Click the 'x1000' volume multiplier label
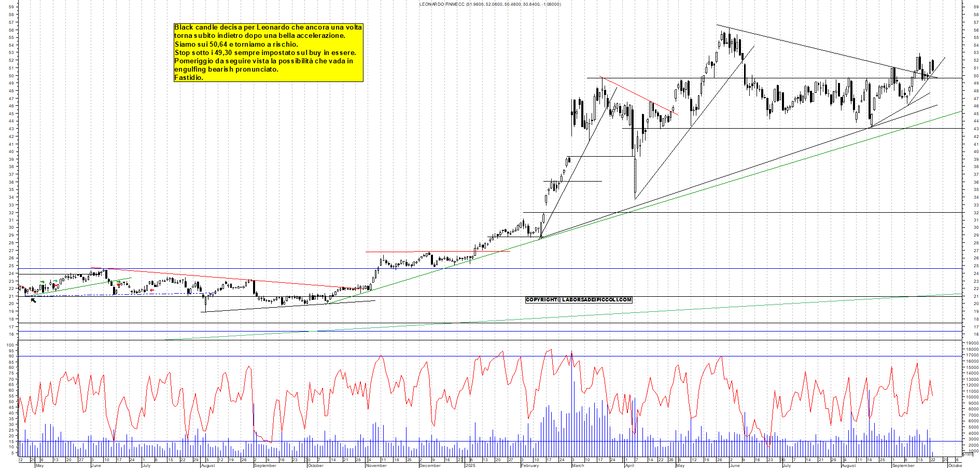The image size is (980, 468). click(x=968, y=454)
